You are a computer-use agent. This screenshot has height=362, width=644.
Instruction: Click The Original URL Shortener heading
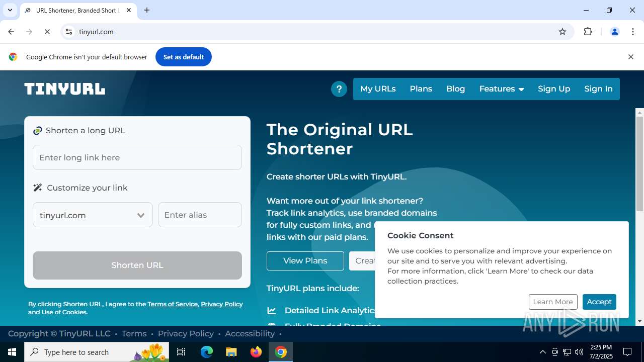click(x=340, y=139)
